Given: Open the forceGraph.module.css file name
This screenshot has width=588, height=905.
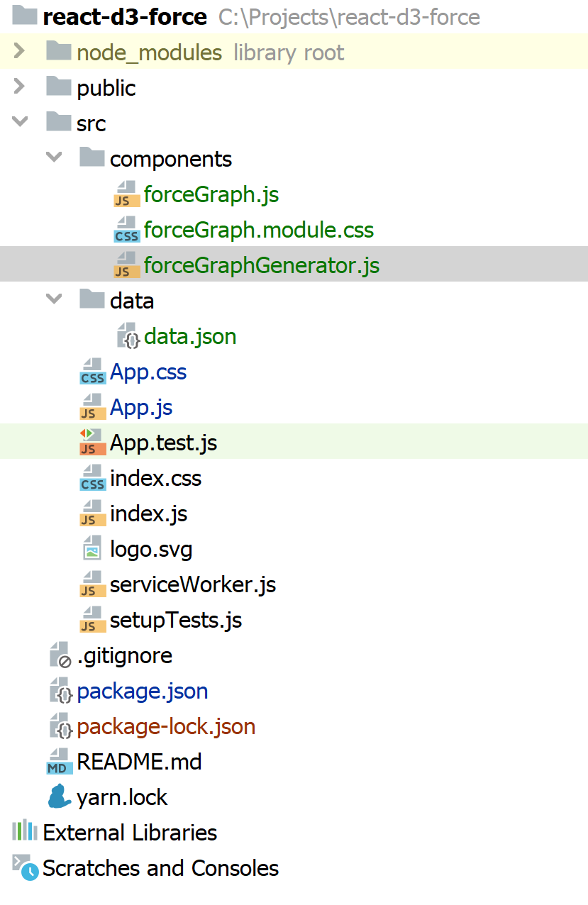Looking at the screenshot, I should pyautogui.click(x=259, y=230).
